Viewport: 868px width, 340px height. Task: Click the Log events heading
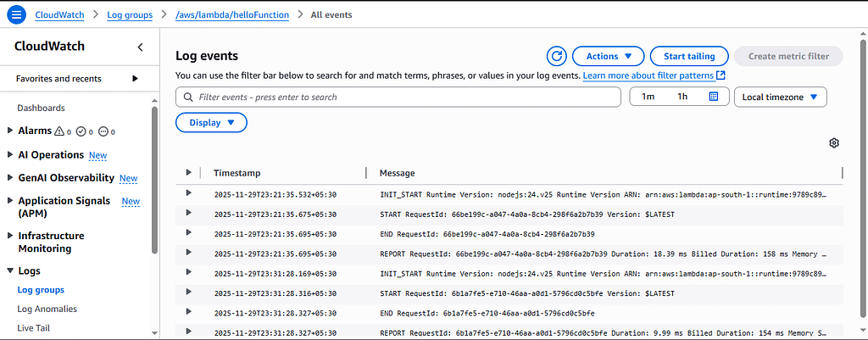click(207, 56)
